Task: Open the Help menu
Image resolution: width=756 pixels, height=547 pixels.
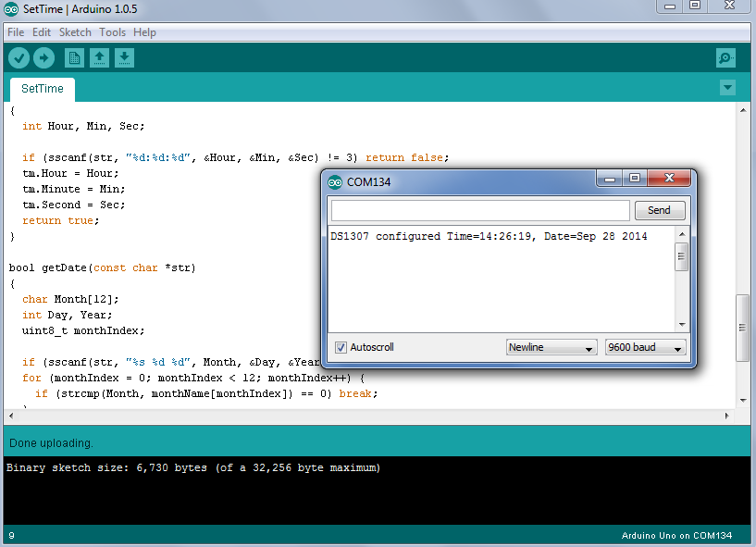Action: [144, 32]
